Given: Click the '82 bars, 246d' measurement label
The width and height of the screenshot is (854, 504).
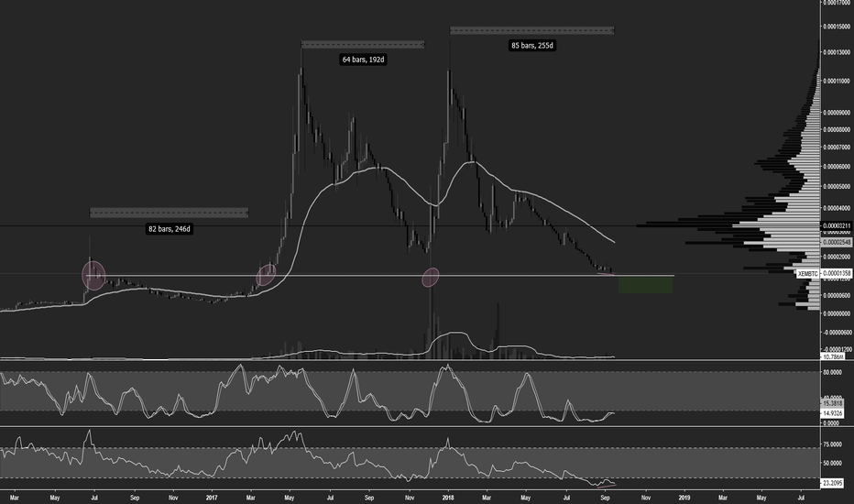Looking at the screenshot, I should [x=170, y=229].
